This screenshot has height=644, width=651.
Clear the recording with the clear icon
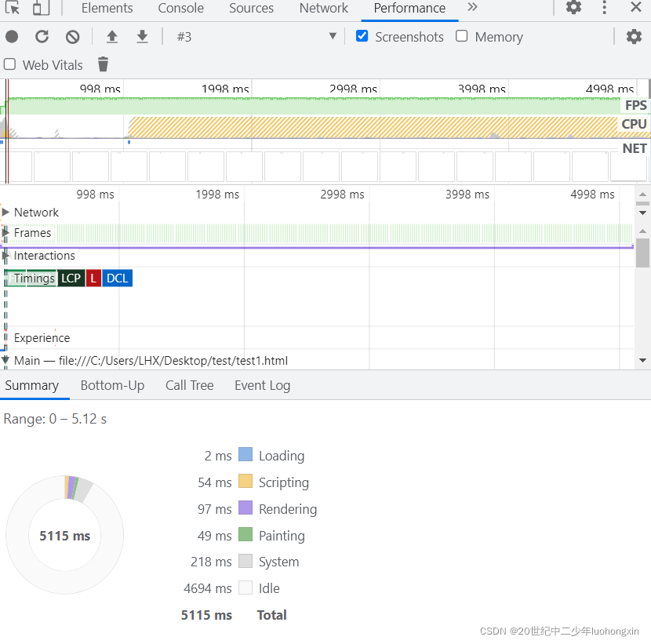[73, 37]
